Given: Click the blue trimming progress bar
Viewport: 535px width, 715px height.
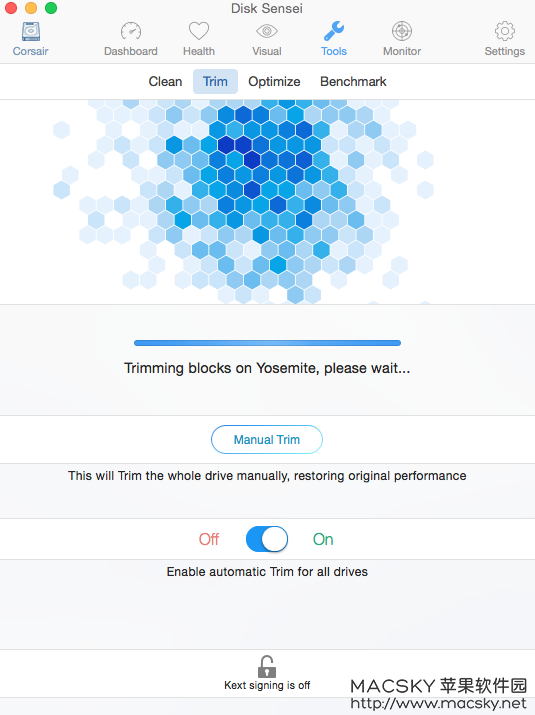Looking at the screenshot, I should [267, 343].
